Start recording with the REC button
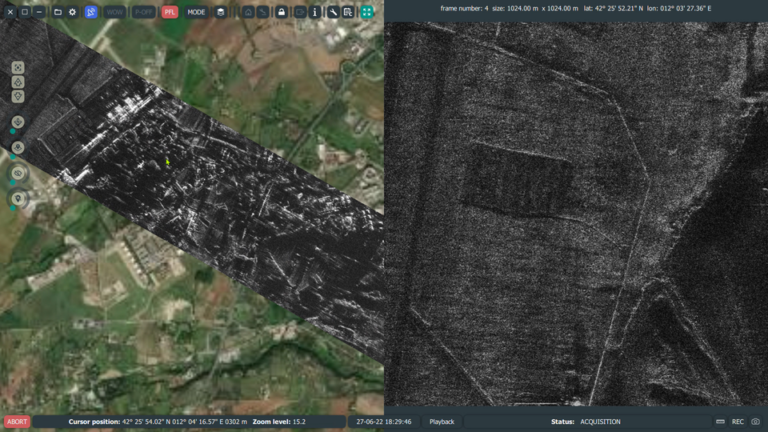The image size is (768, 432). (738, 422)
